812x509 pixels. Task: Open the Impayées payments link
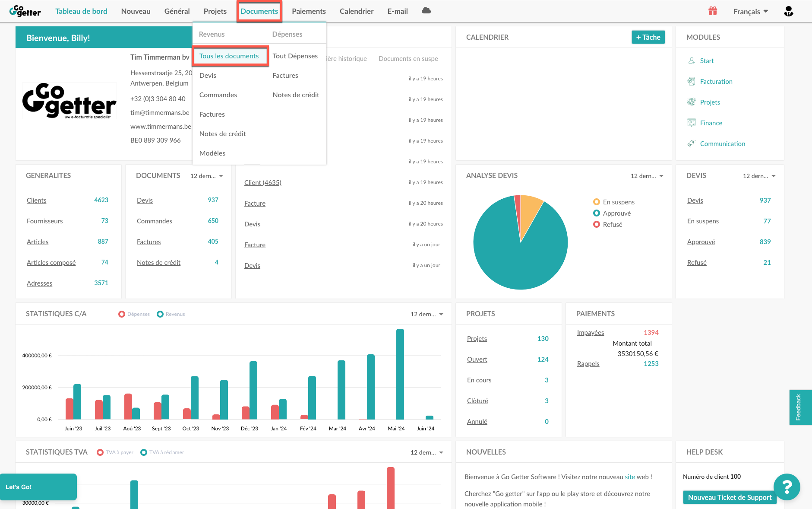(x=590, y=333)
